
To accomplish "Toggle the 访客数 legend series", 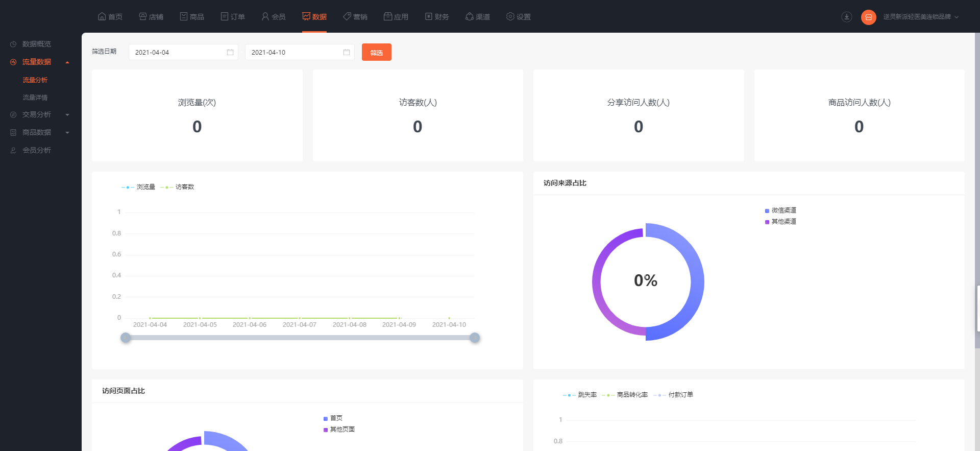I will (177, 187).
